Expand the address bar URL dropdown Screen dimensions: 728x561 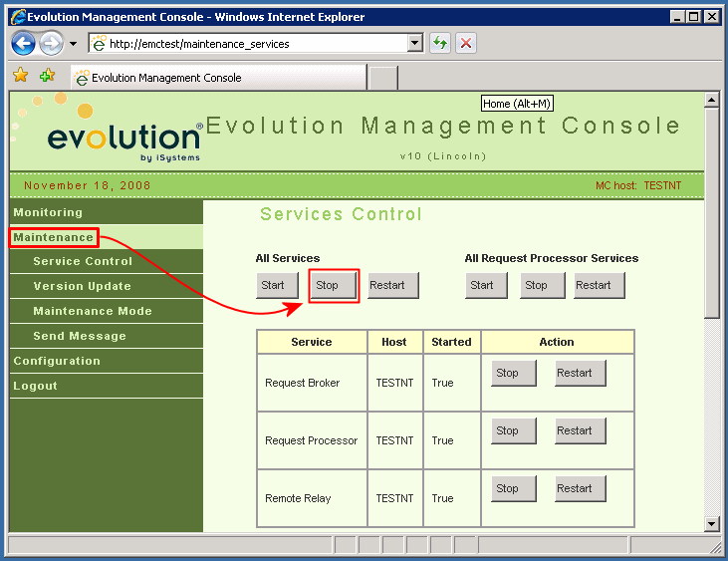pyautogui.click(x=415, y=43)
